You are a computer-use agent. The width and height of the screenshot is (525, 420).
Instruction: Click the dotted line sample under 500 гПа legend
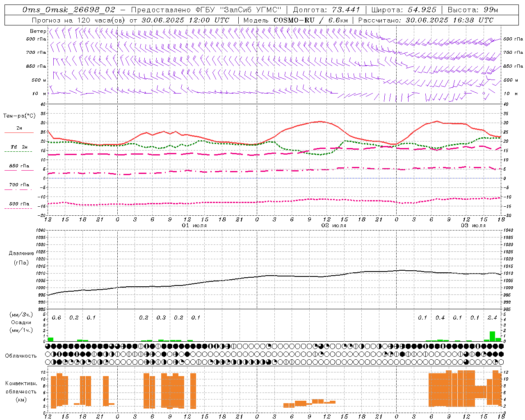click(18, 209)
